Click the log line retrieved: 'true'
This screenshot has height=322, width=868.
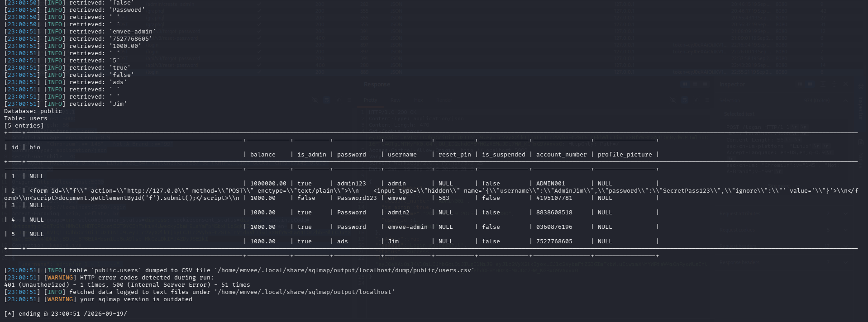[x=67, y=68]
